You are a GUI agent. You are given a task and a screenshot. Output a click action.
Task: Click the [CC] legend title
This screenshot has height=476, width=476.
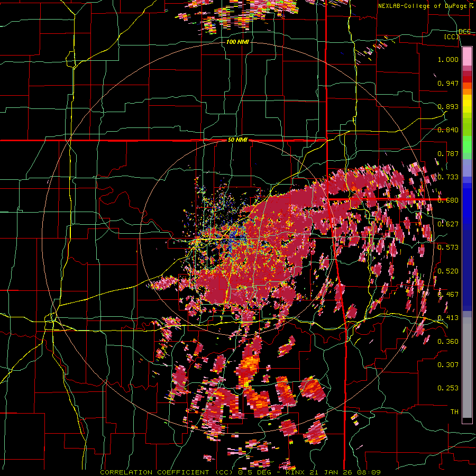[x=452, y=36]
